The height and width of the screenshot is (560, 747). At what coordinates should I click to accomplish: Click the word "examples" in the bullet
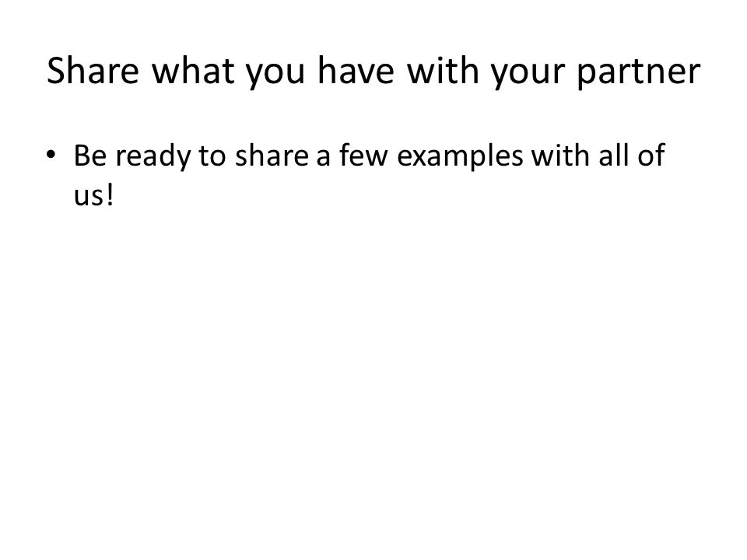[460, 157]
